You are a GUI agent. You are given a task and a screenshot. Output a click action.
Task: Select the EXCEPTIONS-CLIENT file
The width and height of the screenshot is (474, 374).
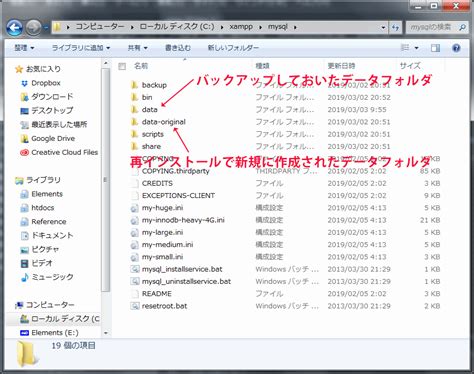pyautogui.click(x=178, y=196)
